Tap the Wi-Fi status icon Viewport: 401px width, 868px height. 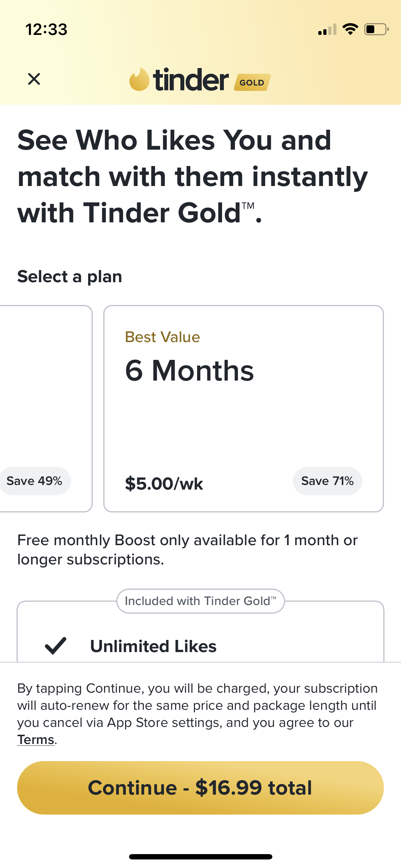350,29
